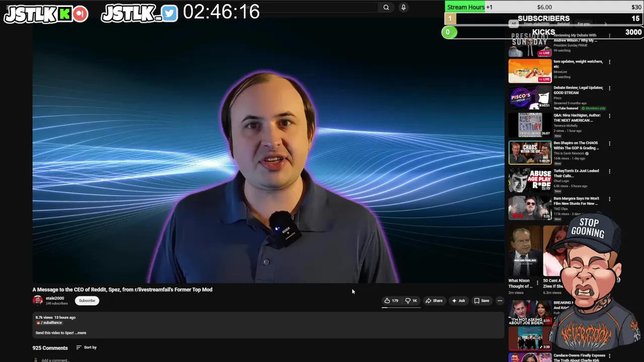Click the Kick logo icon in overlay
644x362 pixels.
64,14
